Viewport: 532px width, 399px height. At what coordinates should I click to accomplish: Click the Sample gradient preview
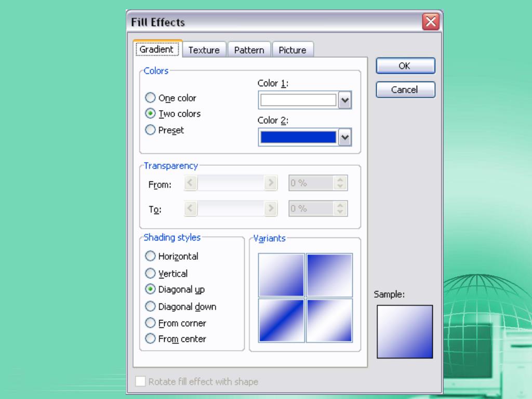405,331
